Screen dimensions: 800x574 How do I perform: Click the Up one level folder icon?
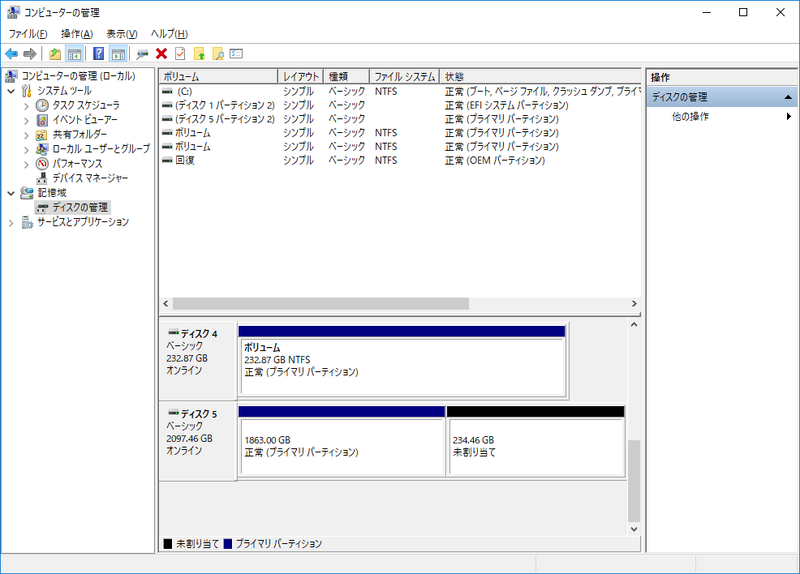[55, 54]
